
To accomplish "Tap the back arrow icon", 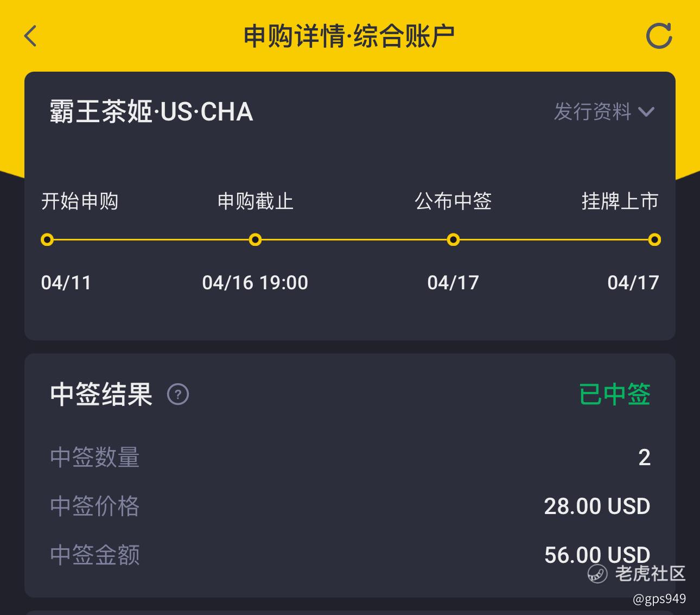I will (x=30, y=36).
